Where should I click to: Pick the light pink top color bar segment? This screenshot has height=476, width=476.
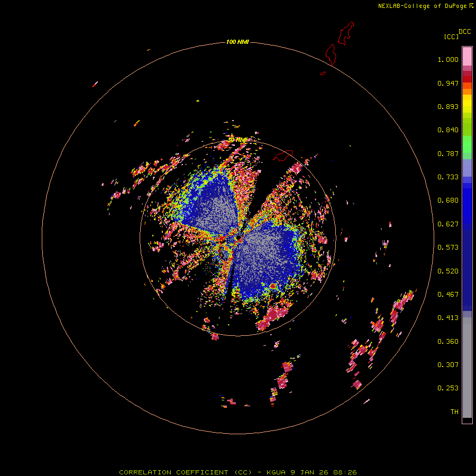pyautogui.click(x=467, y=57)
